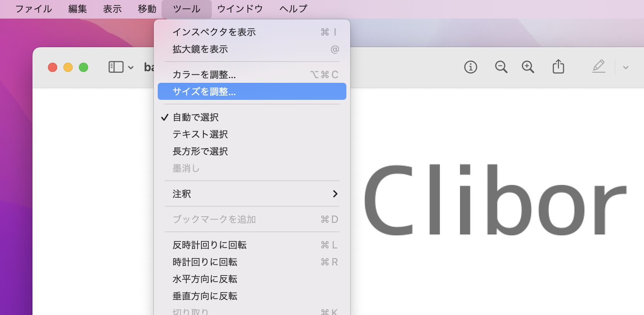
Task: Show the document info inspector icon
Action: (470, 67)
